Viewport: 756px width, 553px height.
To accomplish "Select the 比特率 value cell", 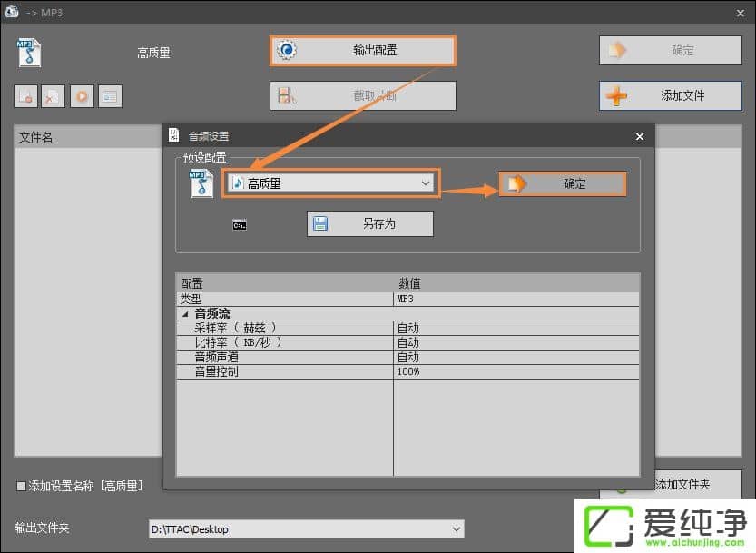I will [x=515, y=342].
